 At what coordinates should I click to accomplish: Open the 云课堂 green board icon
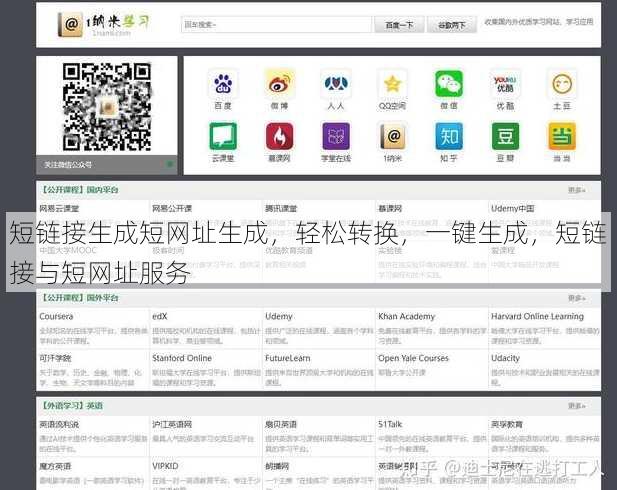(223, 136)
